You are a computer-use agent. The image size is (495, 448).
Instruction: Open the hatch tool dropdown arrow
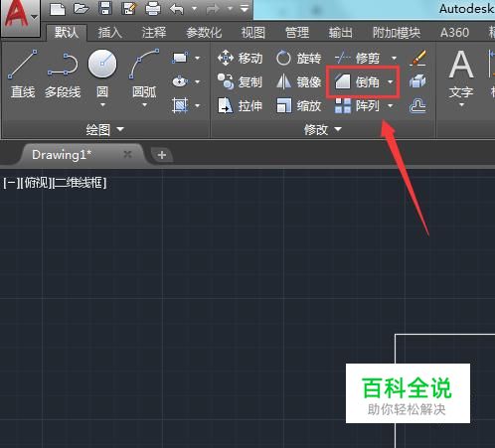tap(197, 106)
